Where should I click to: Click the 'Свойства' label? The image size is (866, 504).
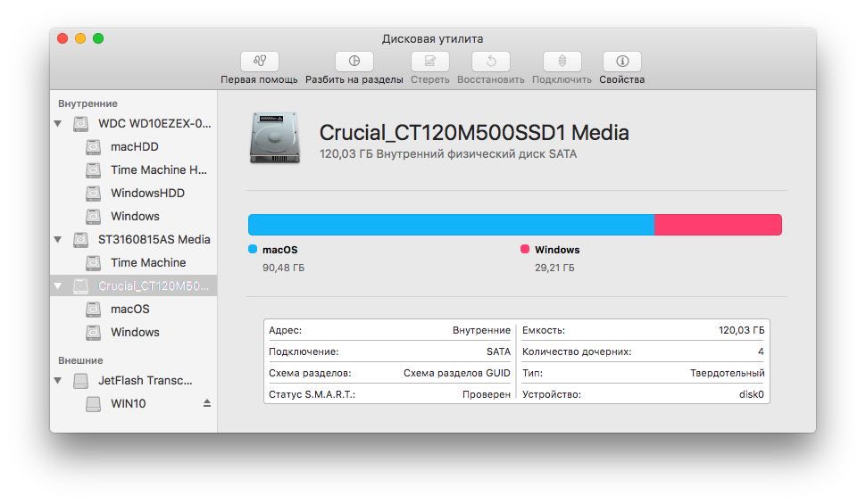(622, 79)
